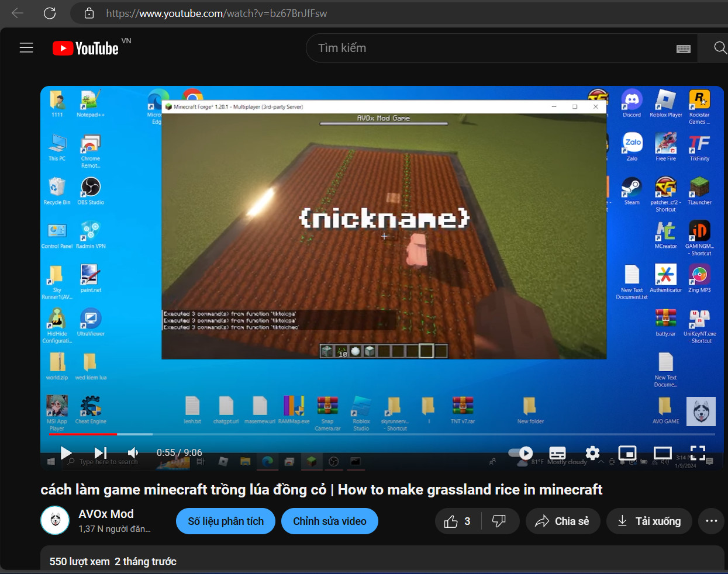This screenshot has width=728, height=574.
Task: Toggle the autoplay switch
Action: point(520,452)
